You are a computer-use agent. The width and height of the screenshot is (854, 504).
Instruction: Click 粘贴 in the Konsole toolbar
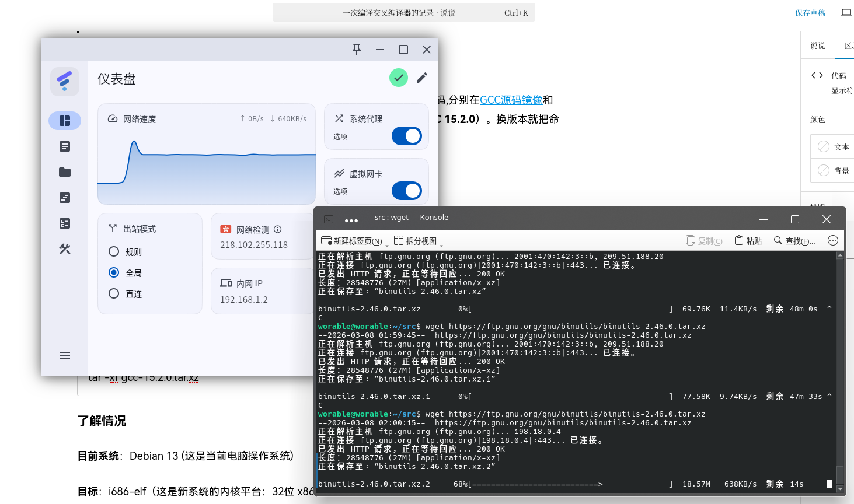pos(748,241)
